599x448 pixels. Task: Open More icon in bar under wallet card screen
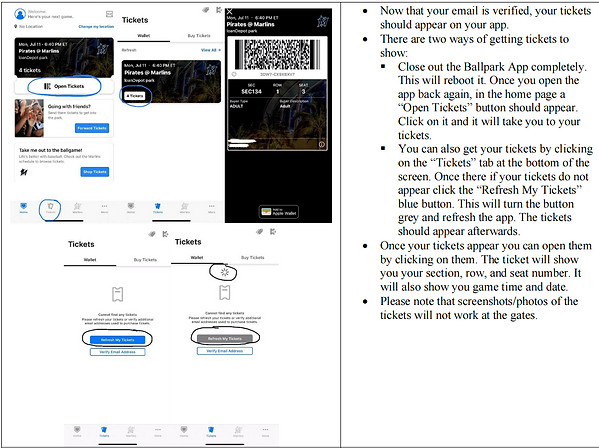coord(212,208)
